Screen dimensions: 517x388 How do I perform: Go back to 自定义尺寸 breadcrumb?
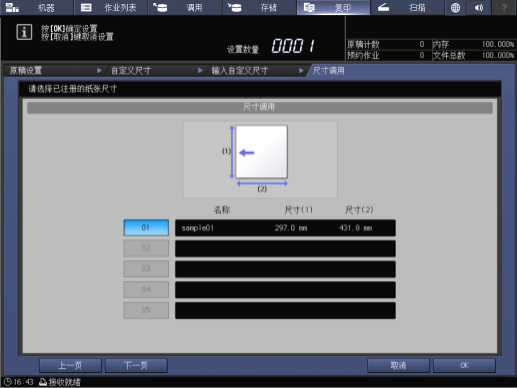pyautogui.click(x=155, y=71)
